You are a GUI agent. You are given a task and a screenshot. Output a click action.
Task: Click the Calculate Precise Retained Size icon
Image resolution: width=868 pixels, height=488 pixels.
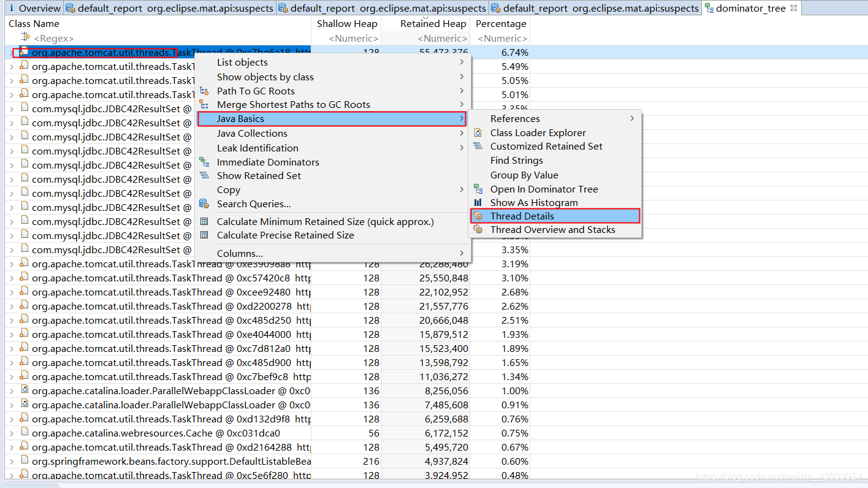[x=204, y=235]
